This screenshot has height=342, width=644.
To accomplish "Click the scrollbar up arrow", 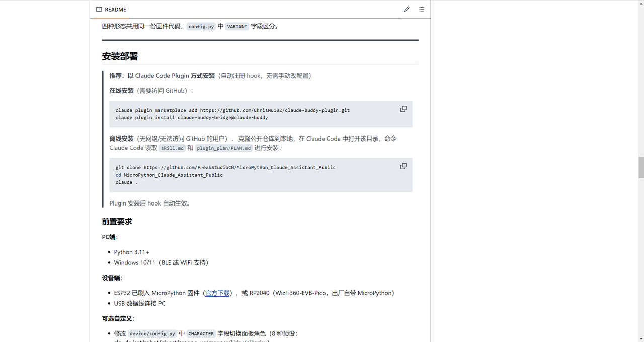I will point(641,3).
